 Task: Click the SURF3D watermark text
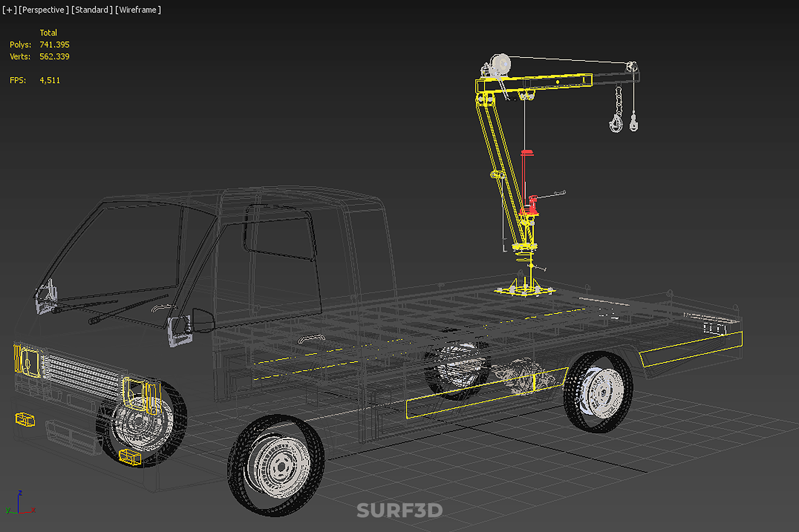pos(399,510)
